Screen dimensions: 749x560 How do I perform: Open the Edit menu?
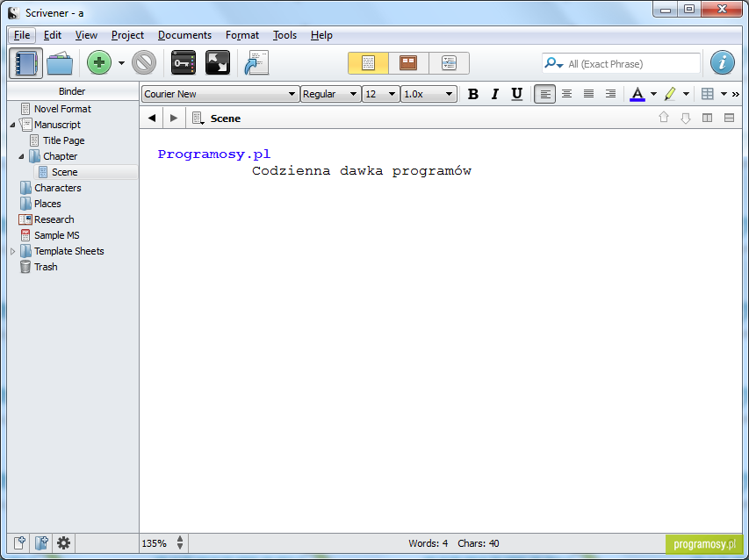53,35
